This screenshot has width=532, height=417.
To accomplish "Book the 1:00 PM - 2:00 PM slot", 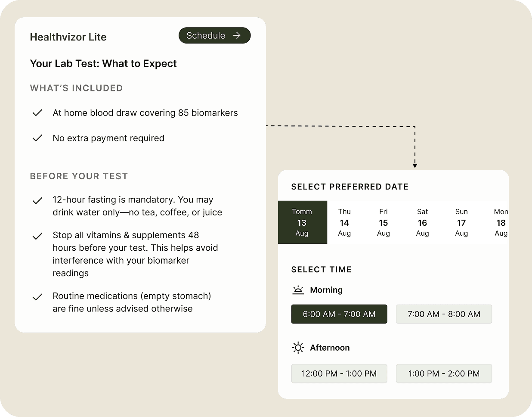I will pyautogui.click(x=443, y=373).
